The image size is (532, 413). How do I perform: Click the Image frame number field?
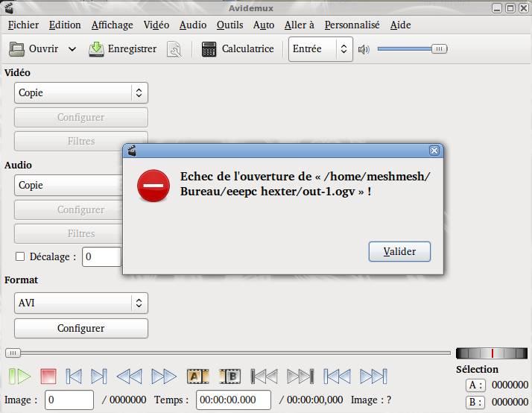pyautogui.click(x=69, y=400)
